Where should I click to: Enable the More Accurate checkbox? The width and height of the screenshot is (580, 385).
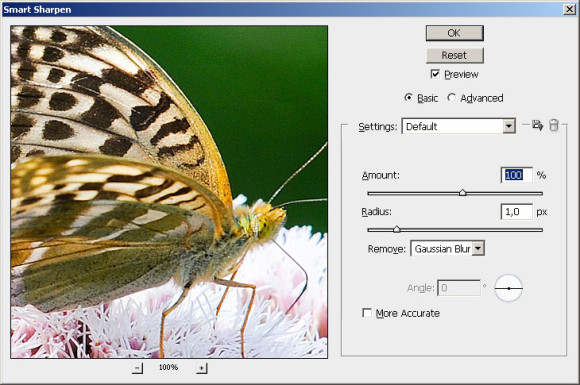click(x=367, y=313)
